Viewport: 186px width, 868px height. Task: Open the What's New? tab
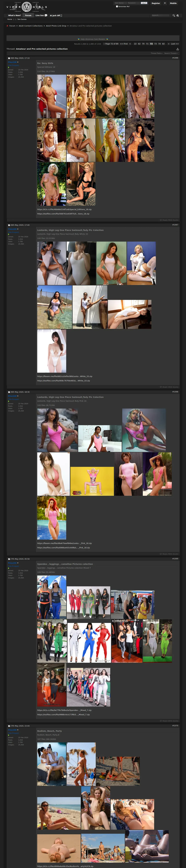(x=14, y=15)
